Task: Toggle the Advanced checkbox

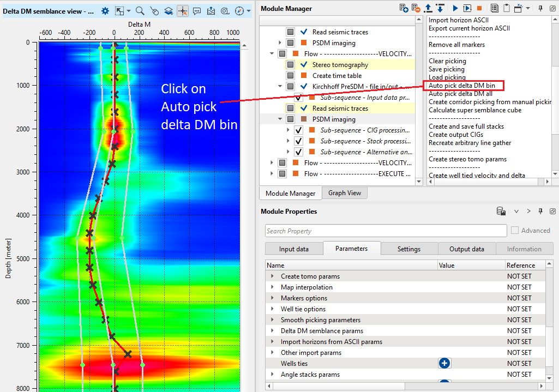Action: (x=515, y=231)
